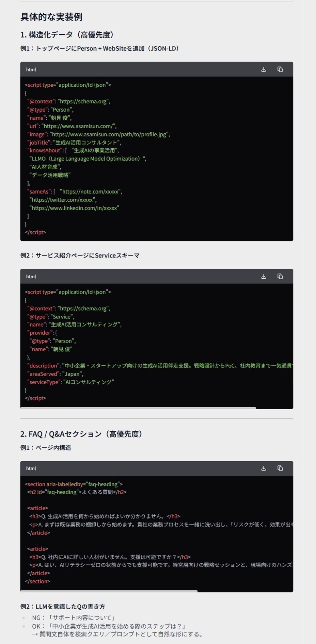
Task: Click the html label of Service code block
Action: click(x=31, y=277)
